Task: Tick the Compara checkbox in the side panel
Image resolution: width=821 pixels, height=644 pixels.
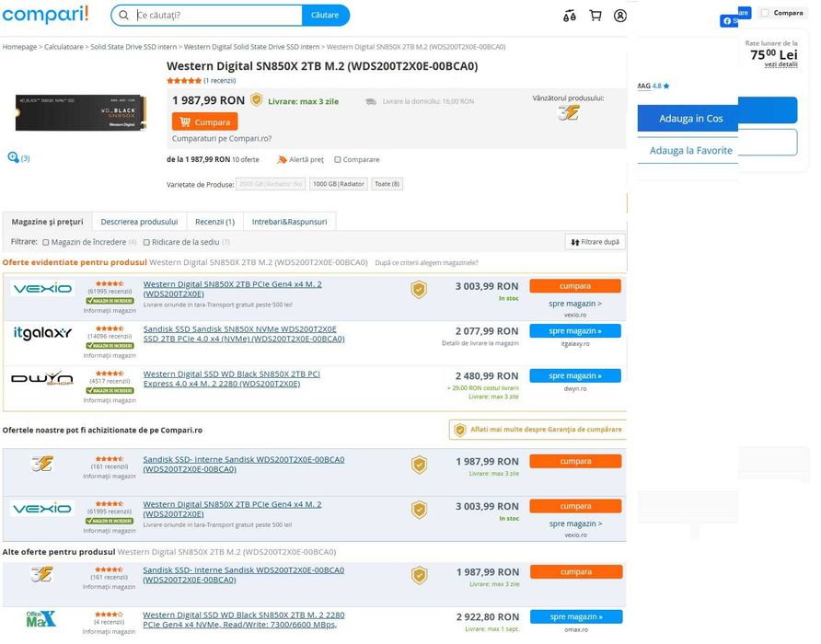Action: [x=765, y=13]
